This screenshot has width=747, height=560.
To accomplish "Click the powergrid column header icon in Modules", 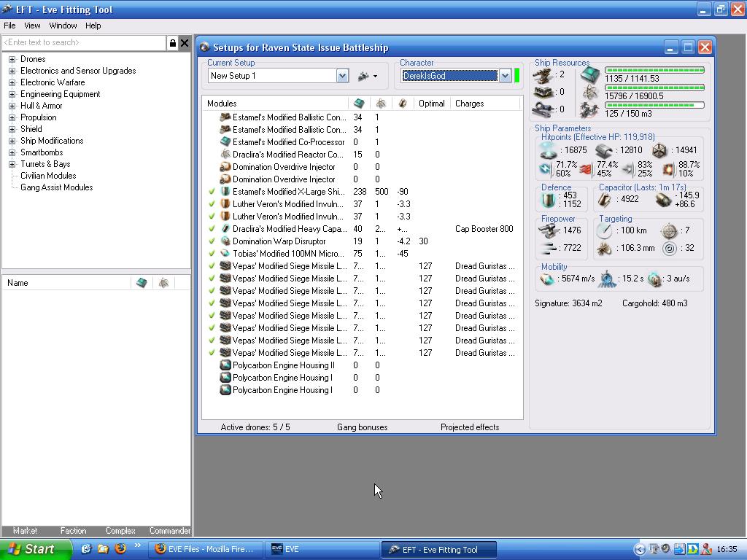I will click(380, 104).
